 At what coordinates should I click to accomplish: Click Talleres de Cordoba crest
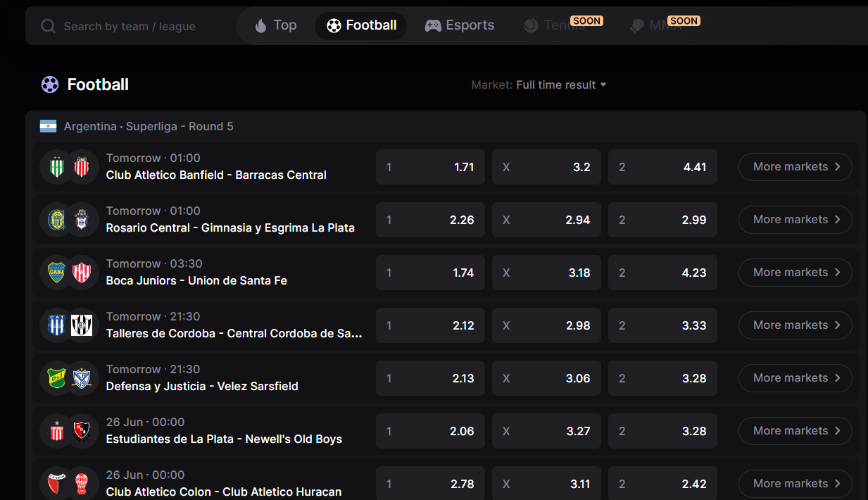[56, 325]
